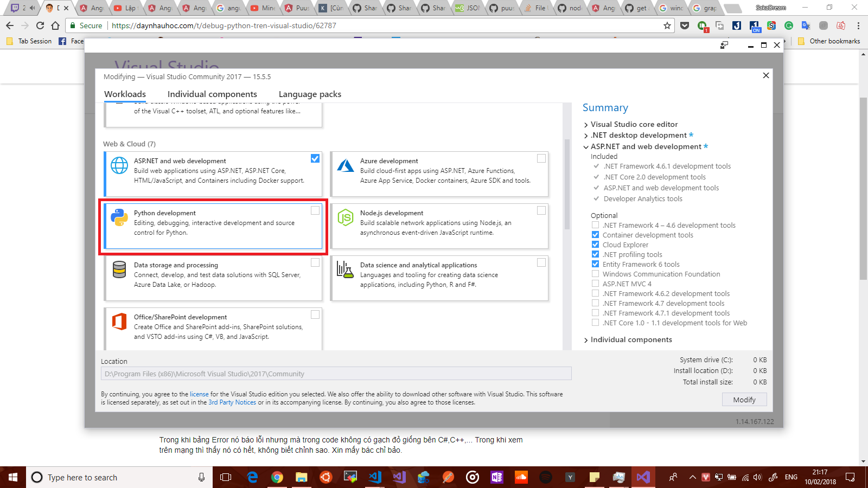
Task: Click the Type here to search box
Action: (119, 477)
